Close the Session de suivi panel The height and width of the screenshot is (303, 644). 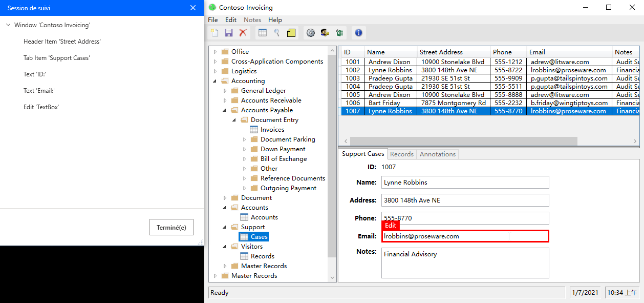(193, 8)
